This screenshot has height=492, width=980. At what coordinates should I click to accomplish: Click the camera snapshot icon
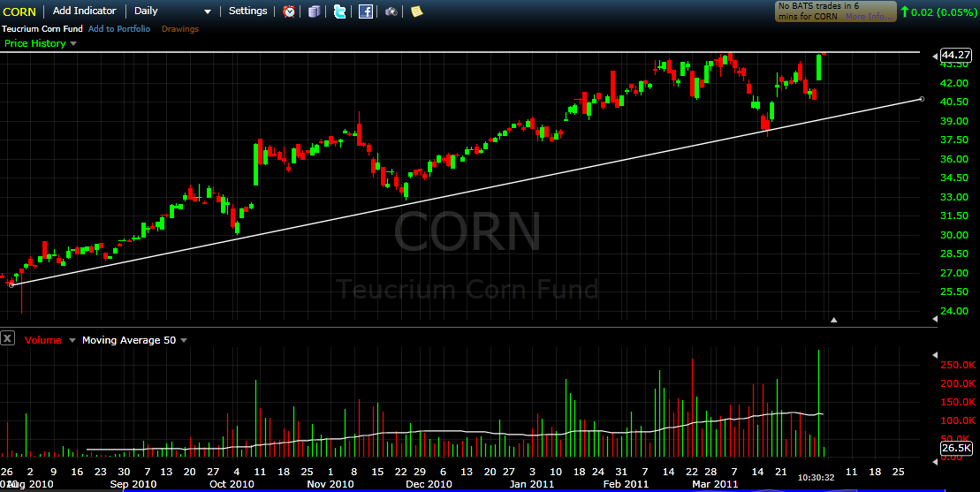[391, 11]
